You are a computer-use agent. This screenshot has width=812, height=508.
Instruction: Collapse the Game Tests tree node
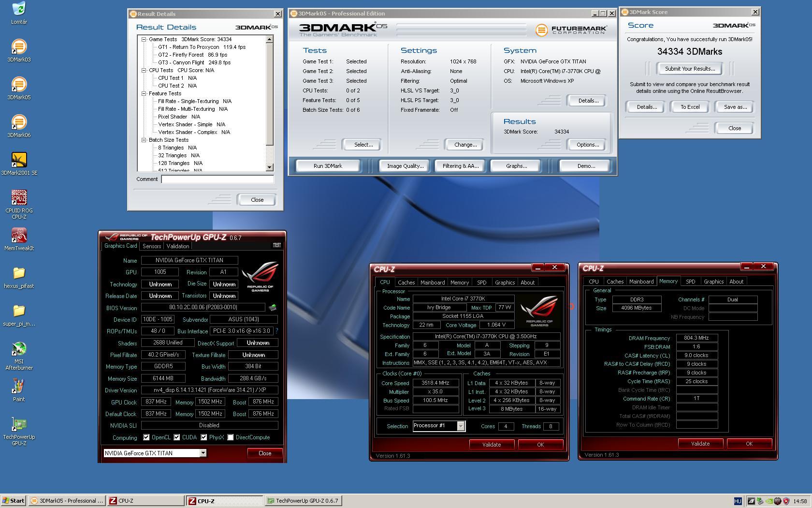(x=144, y=39)
